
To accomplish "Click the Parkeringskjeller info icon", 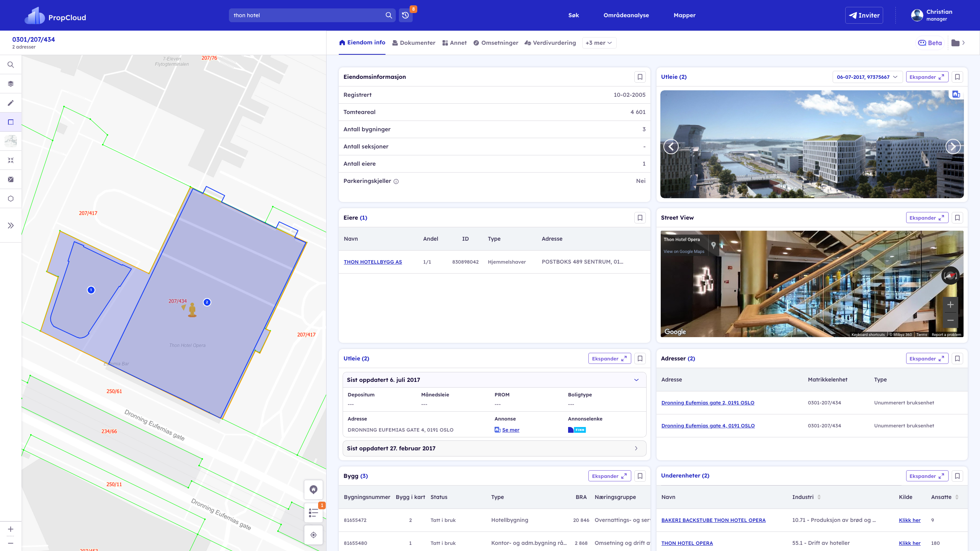I will coord(396,182).
